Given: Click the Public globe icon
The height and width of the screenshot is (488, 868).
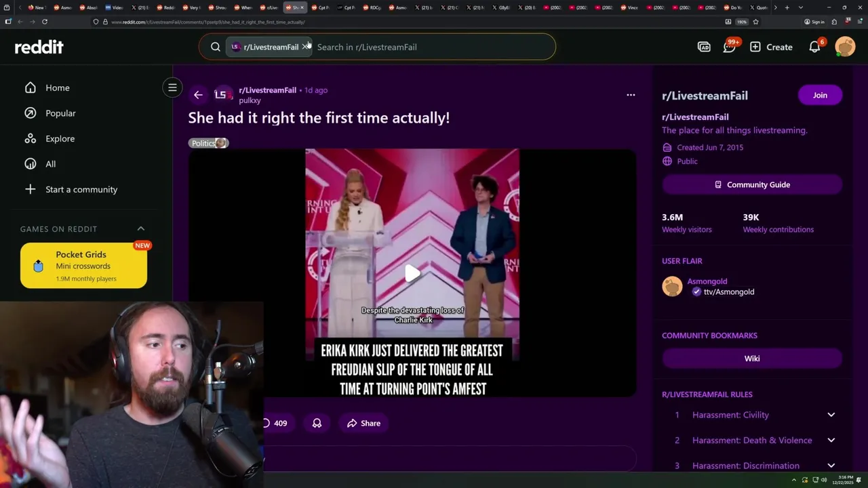Looking at the screenshot, I should click(x=667, y=161).
